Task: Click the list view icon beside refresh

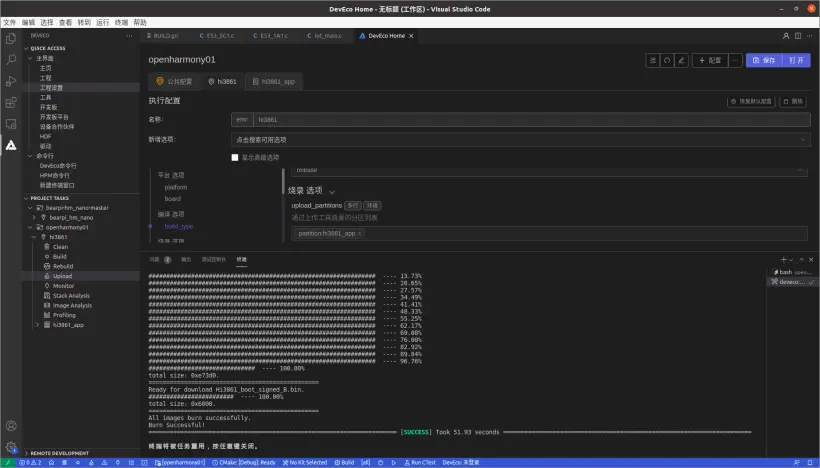Action: click(x=653, y=61)
